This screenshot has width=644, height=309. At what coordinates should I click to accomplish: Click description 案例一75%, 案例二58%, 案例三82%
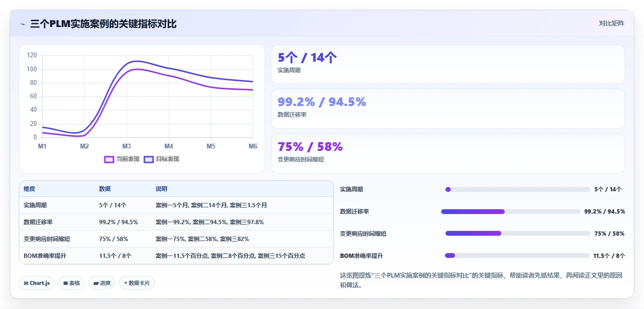click(202, 239)
